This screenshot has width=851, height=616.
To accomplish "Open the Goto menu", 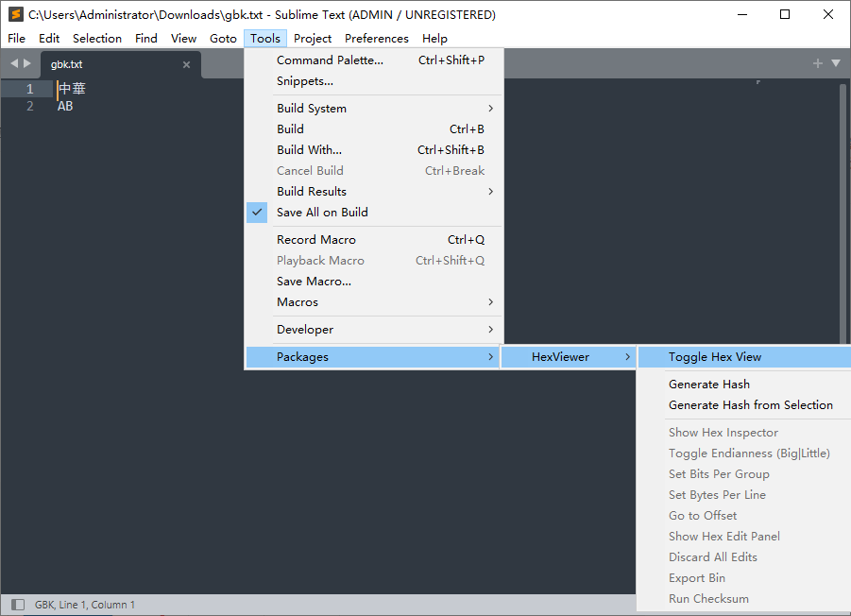I will (x=223, y=39).
